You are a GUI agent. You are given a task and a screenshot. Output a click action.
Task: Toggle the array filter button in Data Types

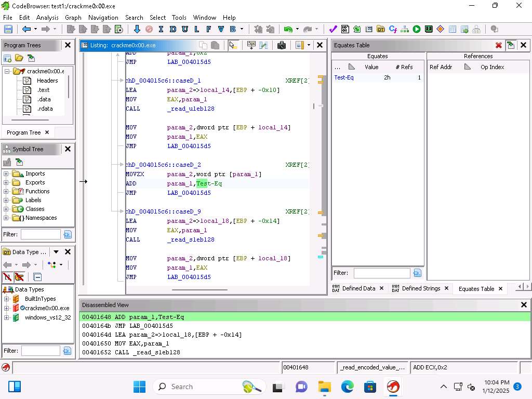(x=7, y=277)
